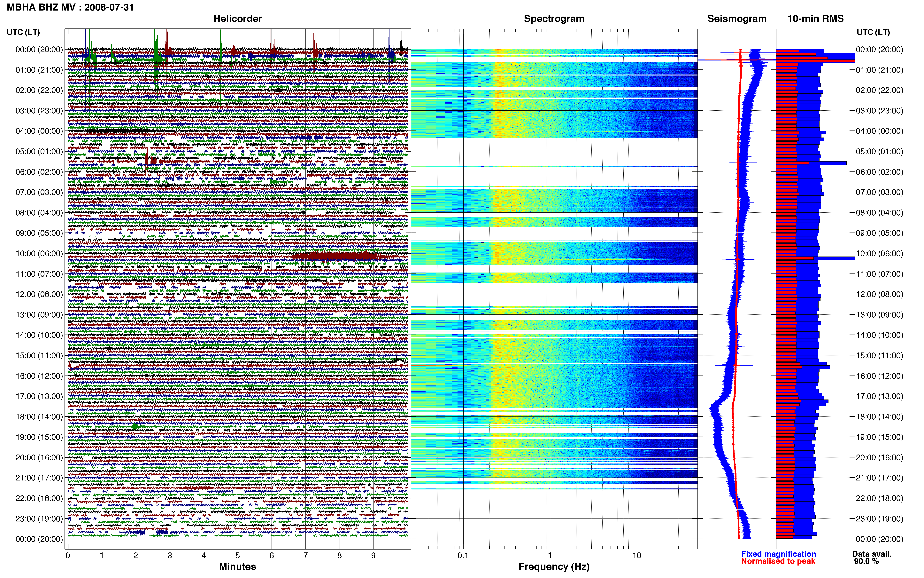Click the 14:00 (10:00) label beside RMS panel
Viewport: 924px width, 578px height.
pos(880,335)
